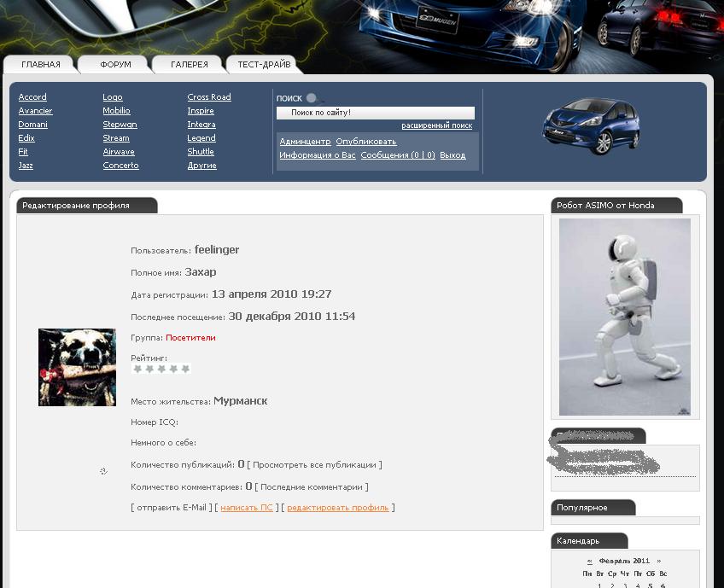Open the Avancier model link
Viewport: 724px width, 588px height.
[x=35, y=111]
